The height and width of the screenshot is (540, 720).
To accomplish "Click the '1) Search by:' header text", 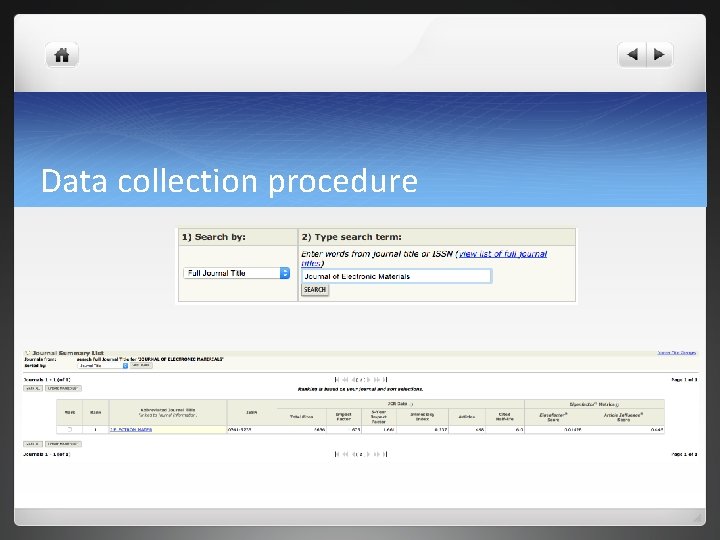I will click(214, 237).
